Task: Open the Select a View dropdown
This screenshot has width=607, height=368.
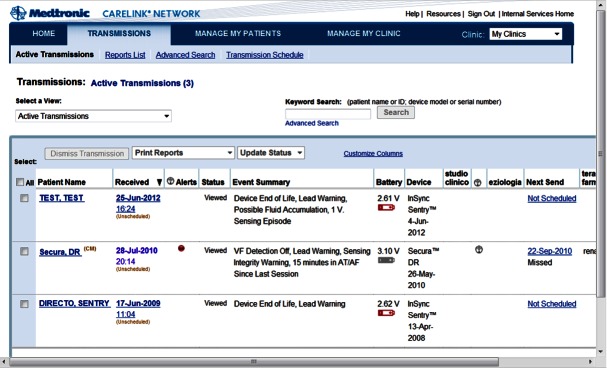Action: pos(93,116)
